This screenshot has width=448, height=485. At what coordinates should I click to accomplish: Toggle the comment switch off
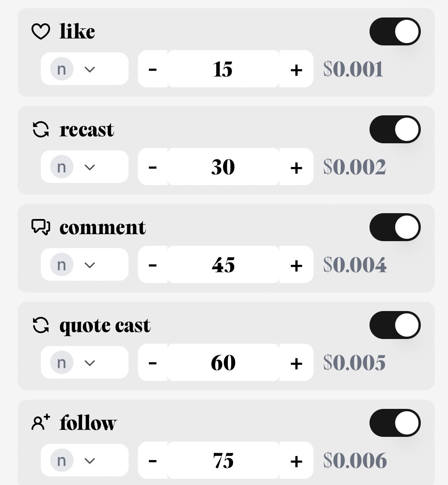395,227
